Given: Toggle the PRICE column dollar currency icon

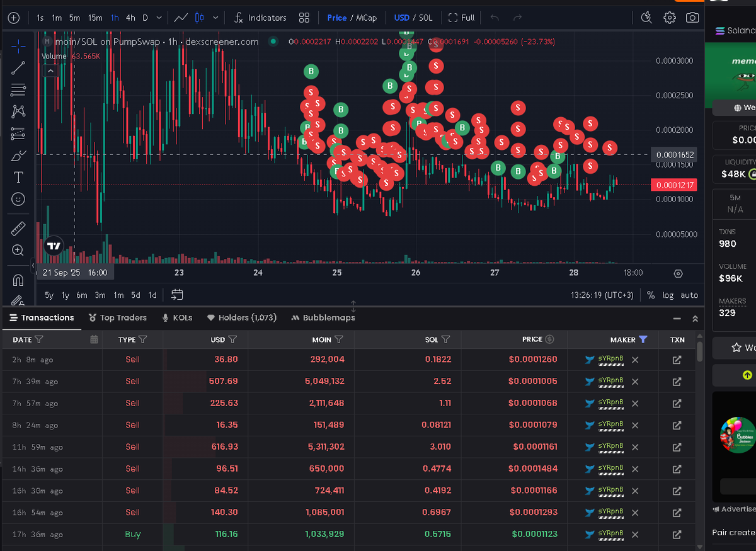Looking at the screenshot, I should (x=549, y=339).
